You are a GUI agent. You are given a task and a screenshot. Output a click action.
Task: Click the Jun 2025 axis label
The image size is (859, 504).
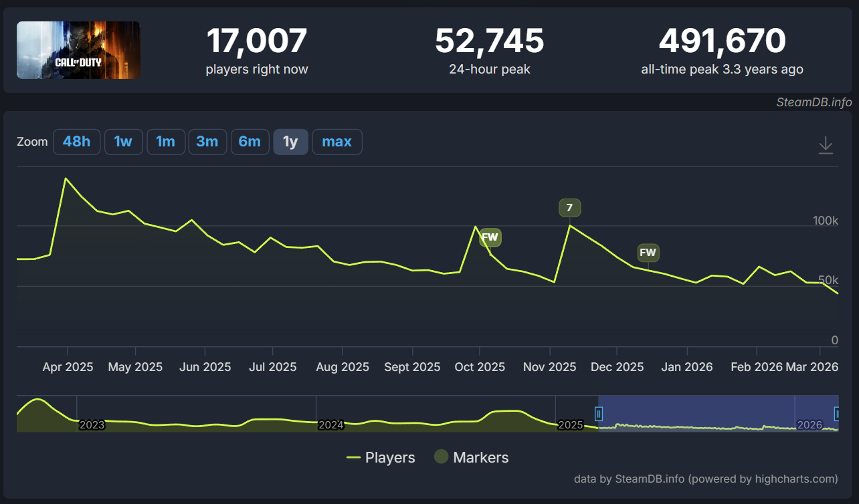(x=205, y=367)
